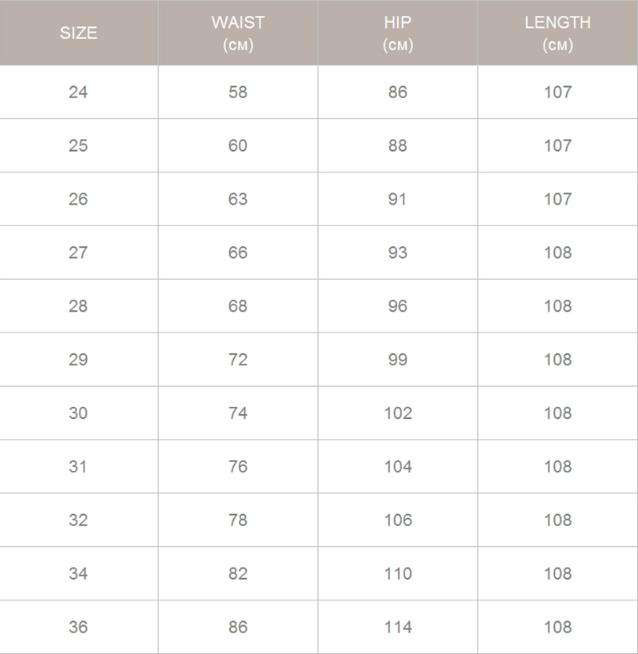Image resolution: width=638 pixels, height=654 pixels.
Task: Select size 26 cell
Action: pyautogui.click(x=78, y=199)
